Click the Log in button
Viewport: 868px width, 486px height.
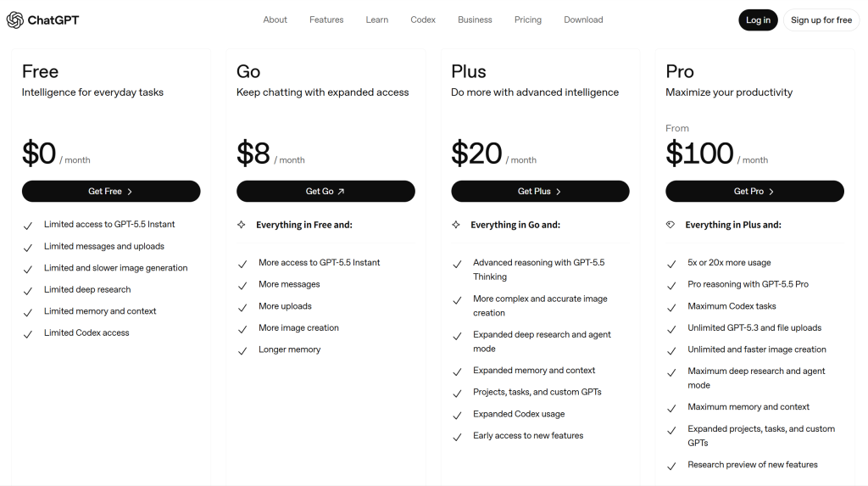pyautogui.click(x=758, y=20)
